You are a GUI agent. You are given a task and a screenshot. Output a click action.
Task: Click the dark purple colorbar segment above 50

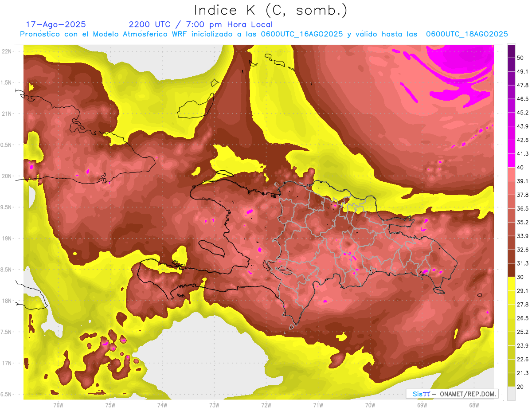tap(511, 51)
